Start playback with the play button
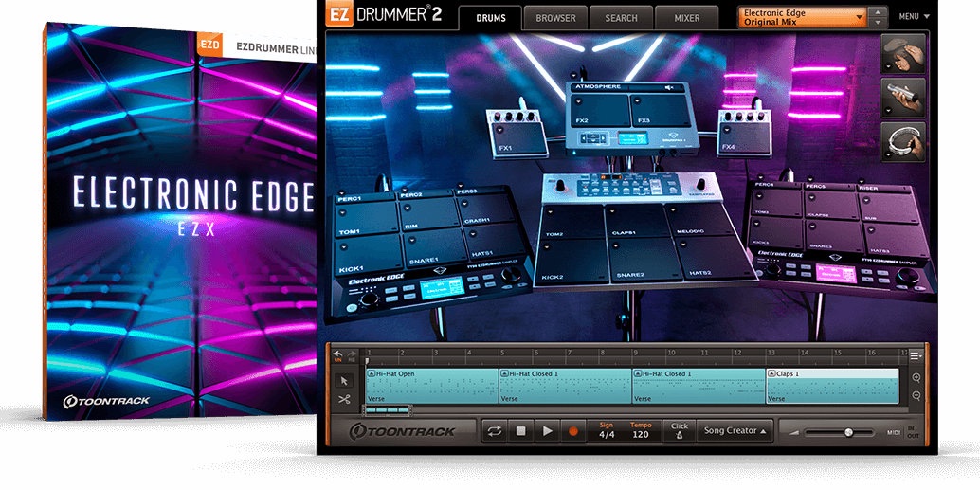 point(547,431)
